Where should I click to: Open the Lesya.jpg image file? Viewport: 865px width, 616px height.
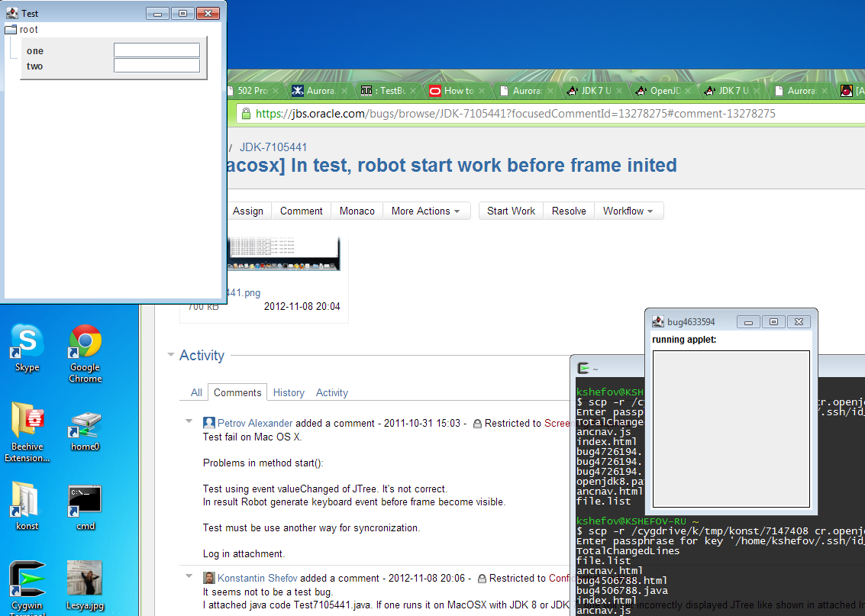(x=85, y=580)
